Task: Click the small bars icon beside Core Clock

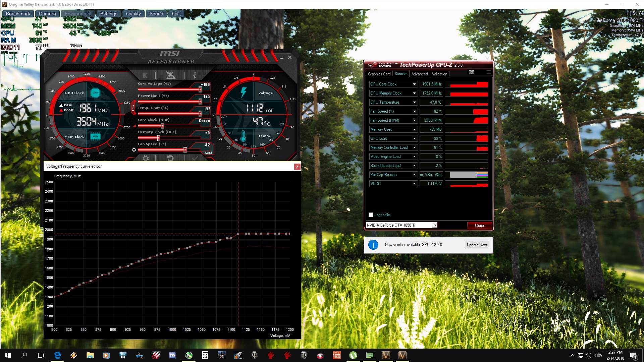Action: (x=135, y=126)
